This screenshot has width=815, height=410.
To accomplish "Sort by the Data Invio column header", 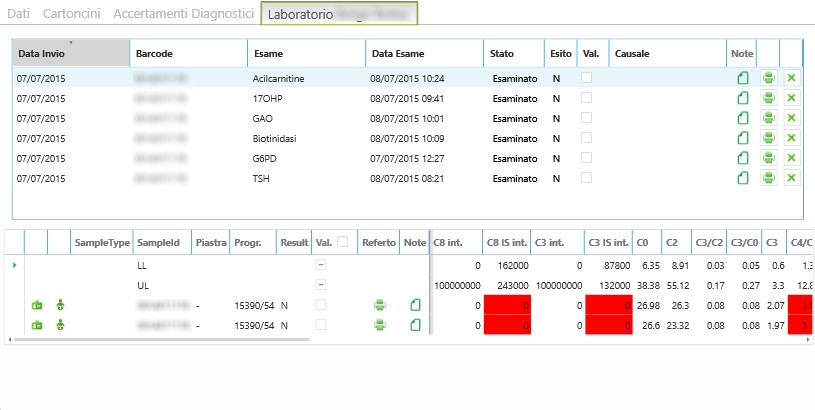I will (x=70, y=52).
